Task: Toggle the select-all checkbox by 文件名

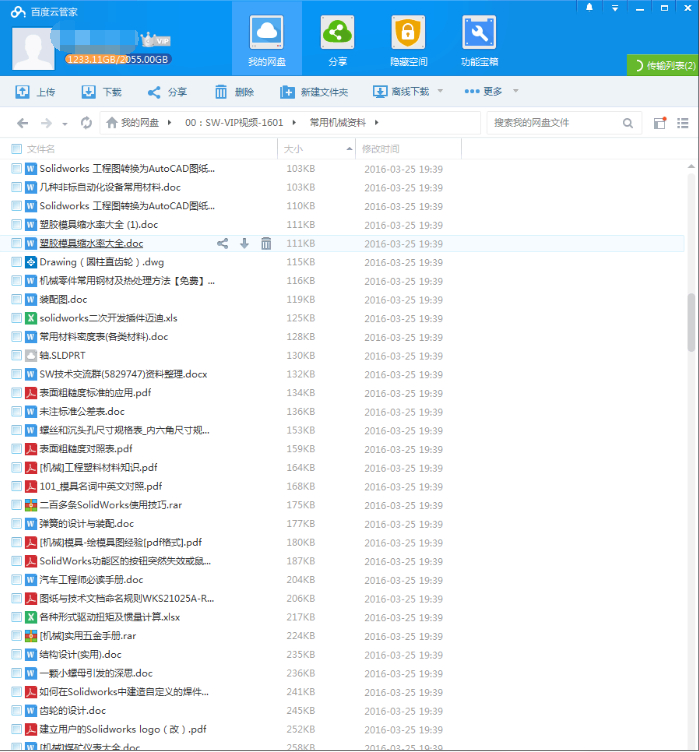Action: click(16, 149)
